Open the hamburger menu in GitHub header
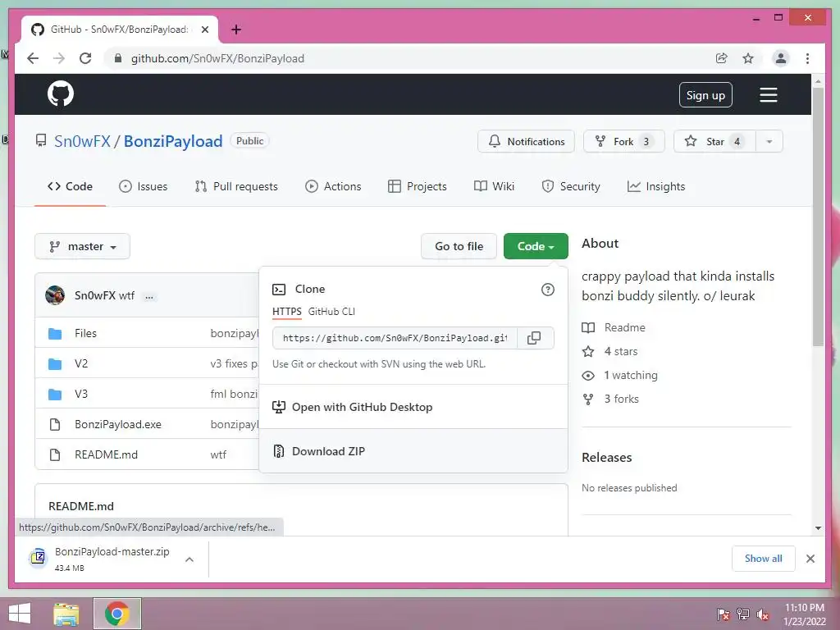840x630 pixels. pos(768,95)
